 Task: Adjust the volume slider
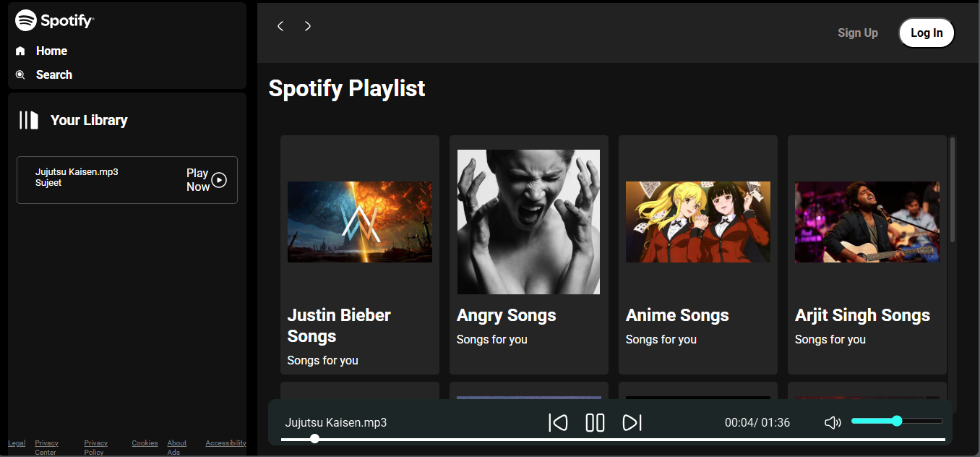click(897, 421)
